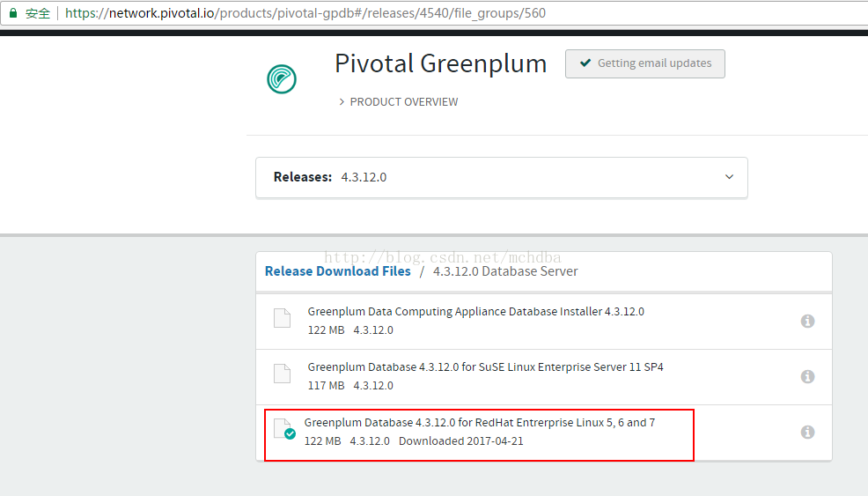Expand the PRODUCT OVERVIEW section
This screenshot has height=496, width=868.
[398, 102]
